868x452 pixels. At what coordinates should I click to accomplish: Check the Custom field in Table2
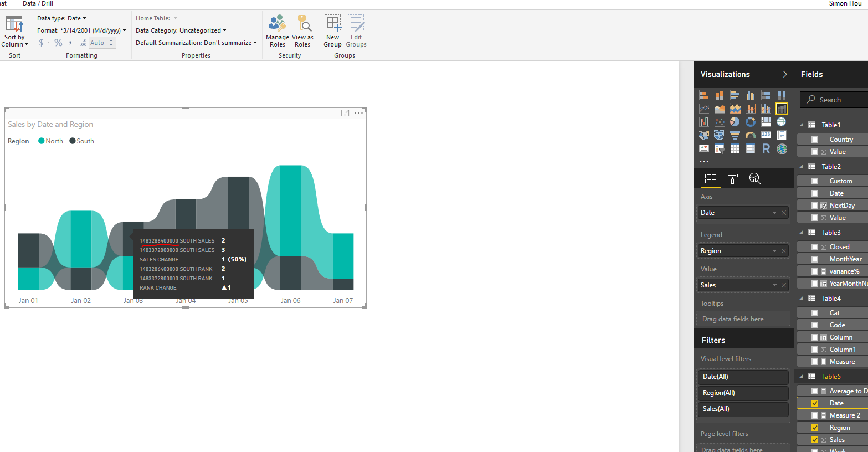pos(815,181)
